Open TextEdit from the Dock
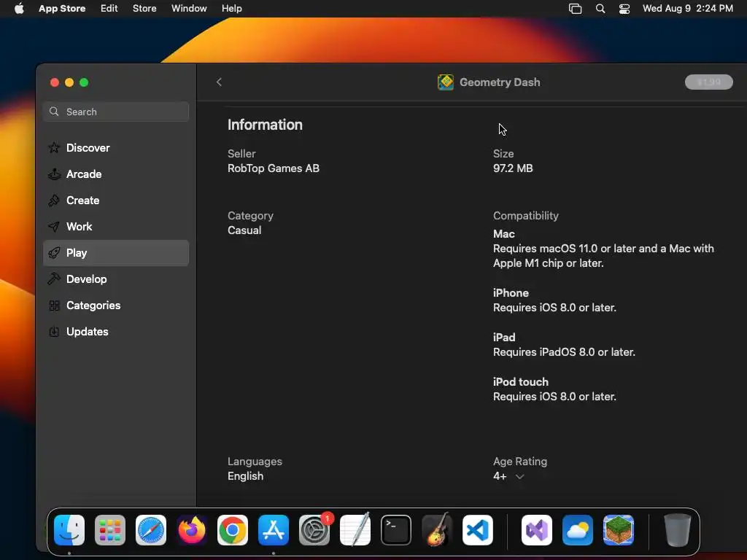The width and height of the screenshot is (747, 560). [x=355, y=530]
